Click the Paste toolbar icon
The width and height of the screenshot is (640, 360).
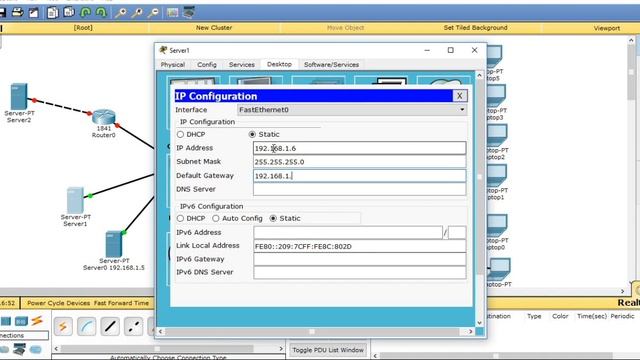click(69, 12)
